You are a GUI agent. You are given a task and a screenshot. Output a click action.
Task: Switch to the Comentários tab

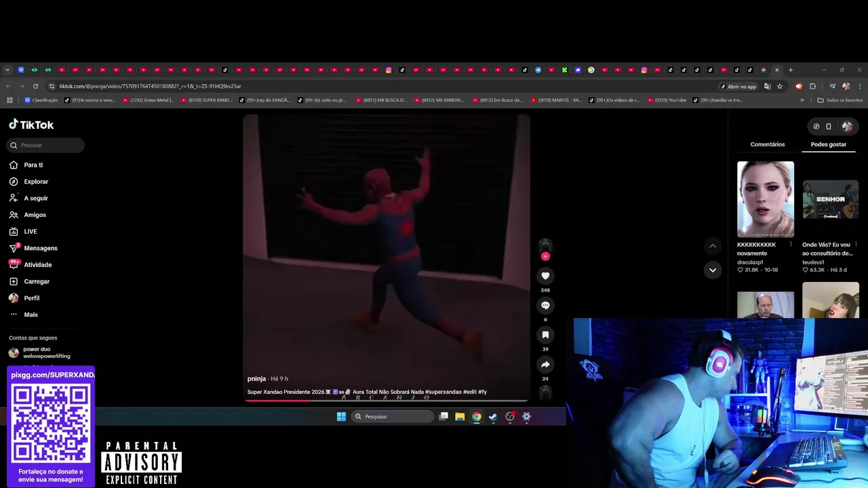[768, 144]
